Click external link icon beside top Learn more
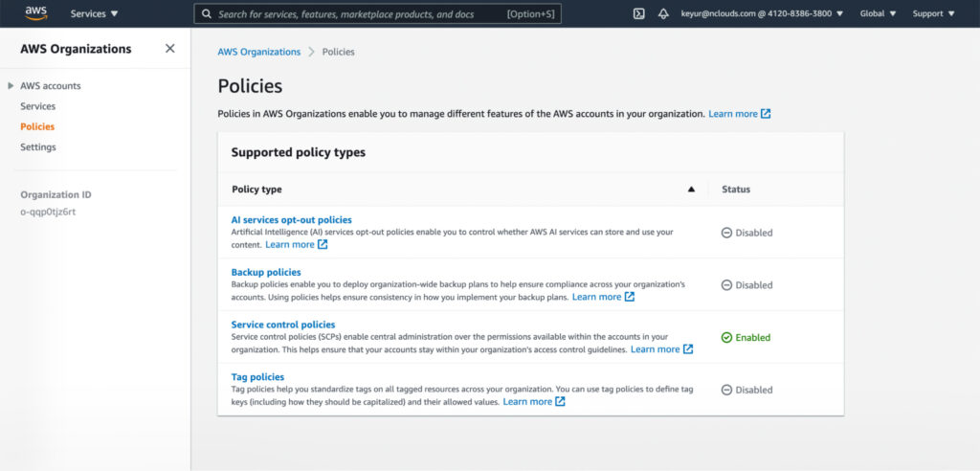980x471 pixels. [766, 114]
